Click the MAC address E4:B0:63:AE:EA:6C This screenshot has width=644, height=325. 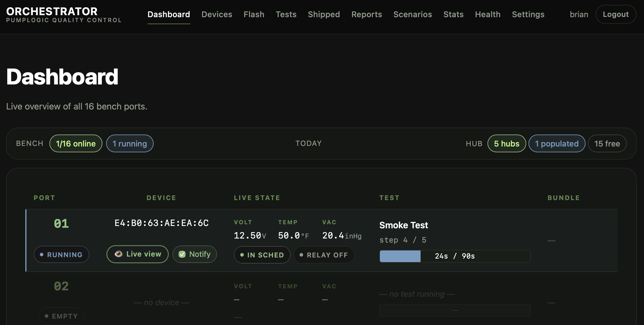162,223
